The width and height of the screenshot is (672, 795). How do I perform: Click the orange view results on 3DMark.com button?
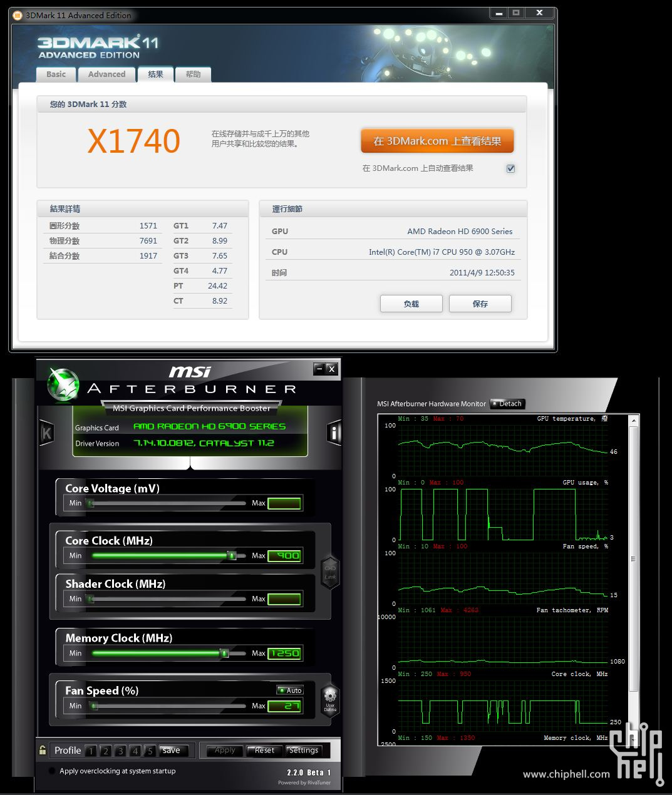point(437,141)
